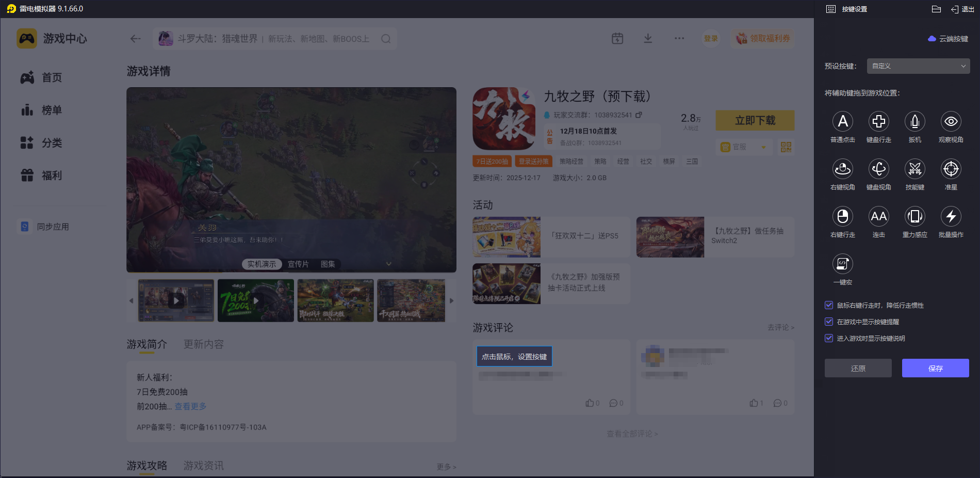Switch to the 宣传片 media tab

[298, 264]
